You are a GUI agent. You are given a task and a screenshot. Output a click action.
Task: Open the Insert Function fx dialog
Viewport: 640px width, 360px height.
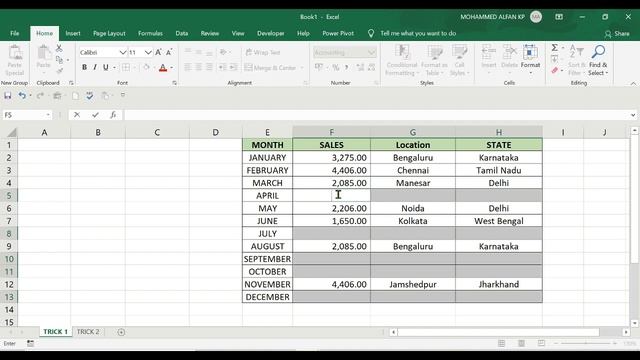point(113,115)
